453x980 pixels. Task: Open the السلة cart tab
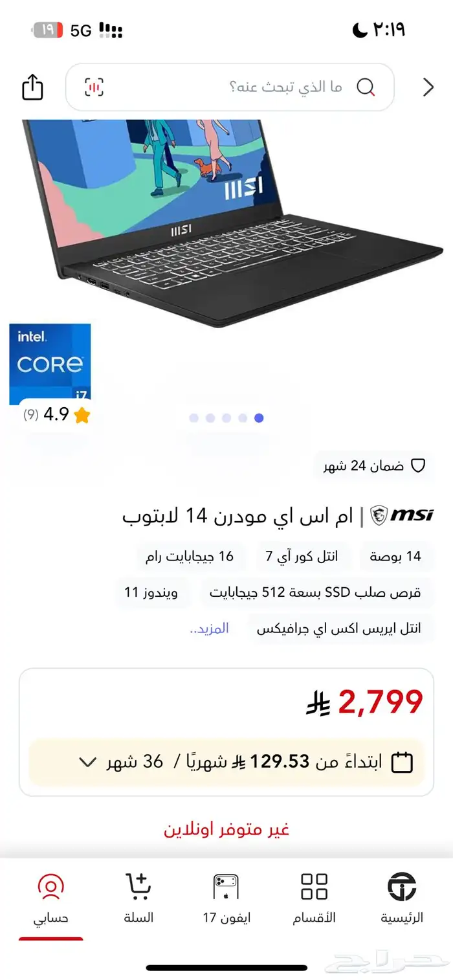point(138,898)
